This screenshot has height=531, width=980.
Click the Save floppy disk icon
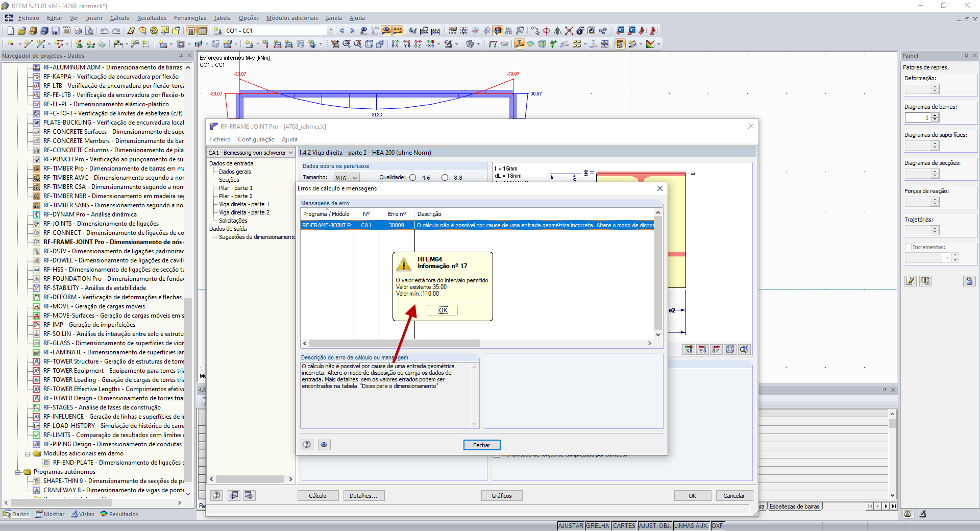(55, 31)
